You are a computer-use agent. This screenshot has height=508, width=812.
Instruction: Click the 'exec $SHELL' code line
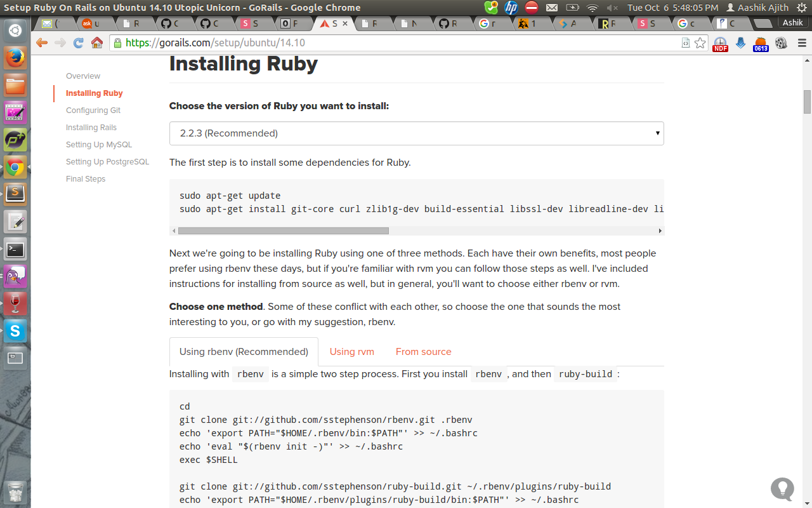[x=208, y=460]
